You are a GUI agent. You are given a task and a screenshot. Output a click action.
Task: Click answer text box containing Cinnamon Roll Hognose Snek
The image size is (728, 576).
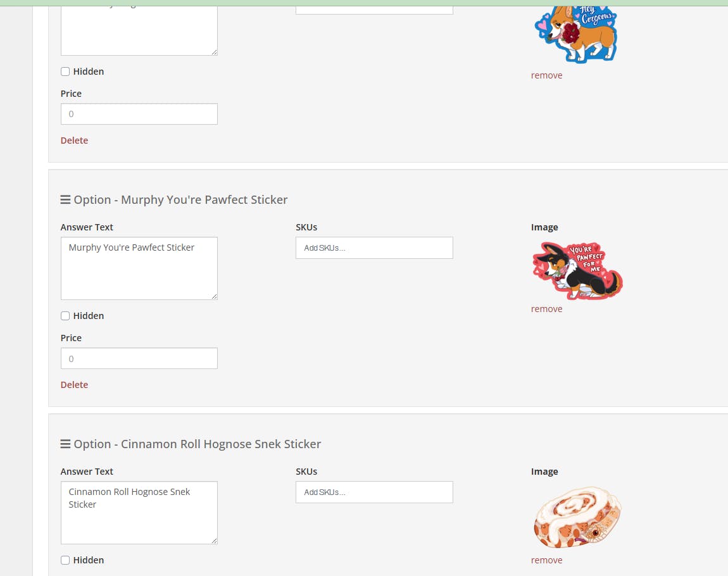[x=139, y=513]
